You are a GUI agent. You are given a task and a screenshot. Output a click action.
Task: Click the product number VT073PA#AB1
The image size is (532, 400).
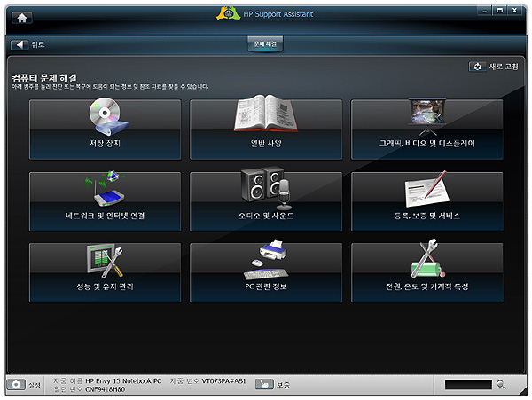(x=223, y=381)
